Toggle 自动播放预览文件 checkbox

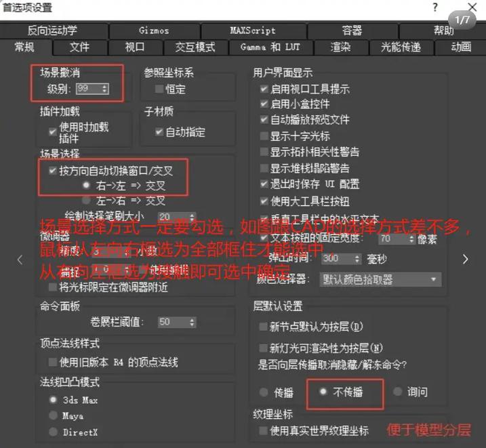tap(264, 119)
